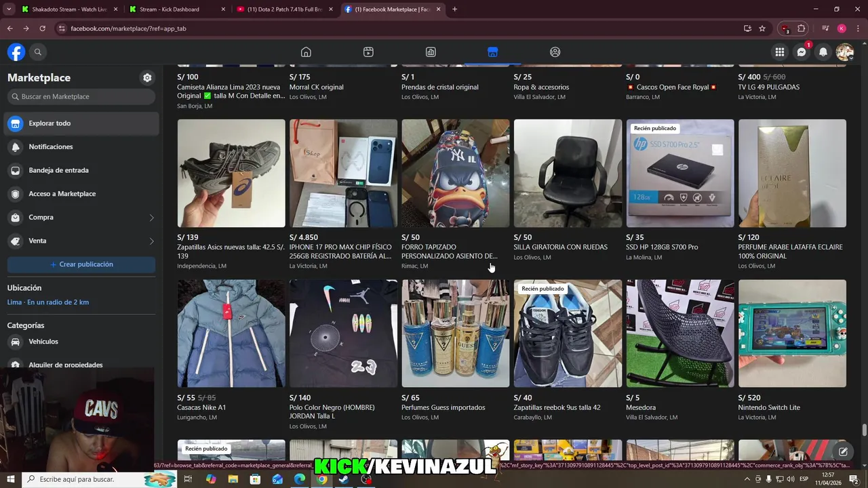Close the Facebook Marketplace tab
Viewport: 868px width, 488px height.
tap(439, 9)
